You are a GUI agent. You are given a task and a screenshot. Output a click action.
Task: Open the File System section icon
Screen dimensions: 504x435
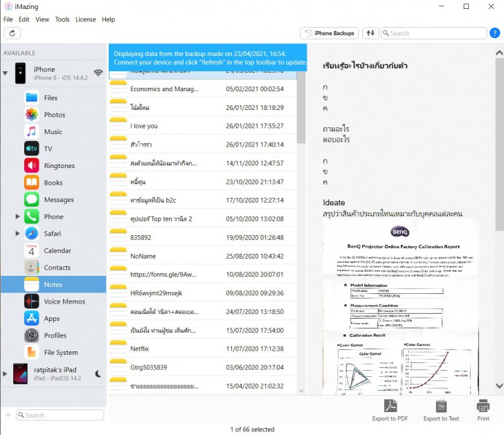coord(32,353)
